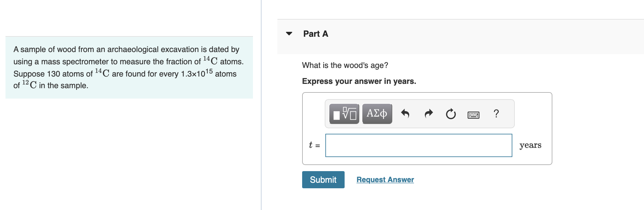This screenshot has width=644, height=210.
Task: Open the Request Answer link
Action: [x=385, y=180]
